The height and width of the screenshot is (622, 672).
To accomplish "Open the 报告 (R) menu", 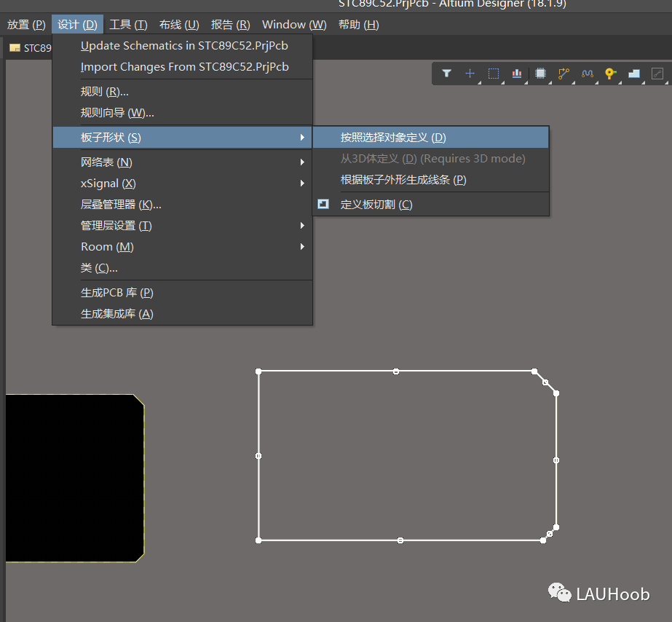I will (x=231, y=25).
